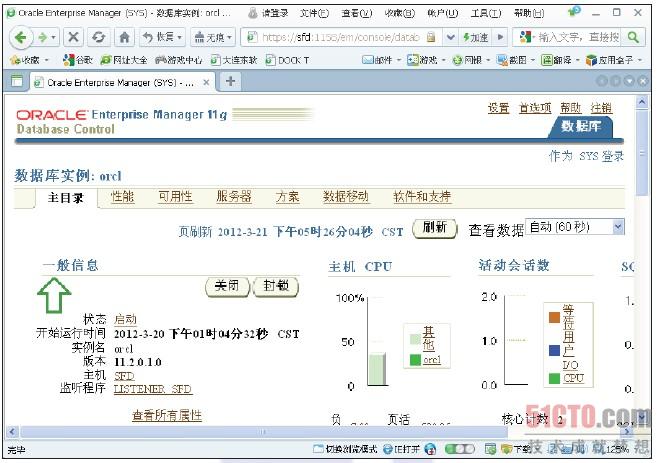The height and width of the screenshot is (463, 659).
Task: Click the 刷新 refresh button on the page
Action: click(435, 228)
